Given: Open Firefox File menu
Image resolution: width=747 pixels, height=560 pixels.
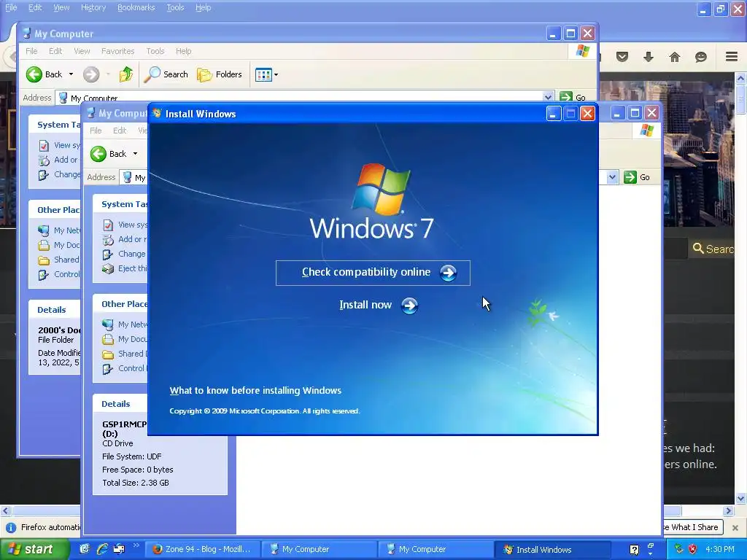Looking at the screenshot, I should coord(10,7).
